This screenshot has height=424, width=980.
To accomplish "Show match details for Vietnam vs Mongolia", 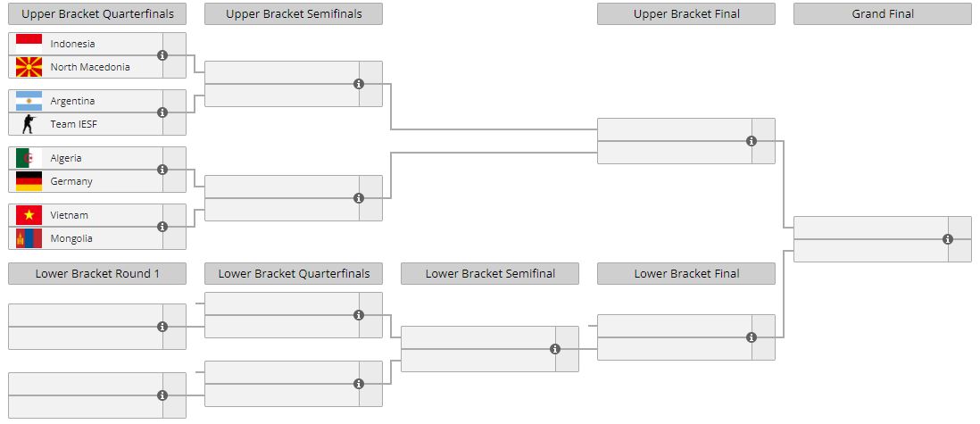I will click(x=162, y=227).
